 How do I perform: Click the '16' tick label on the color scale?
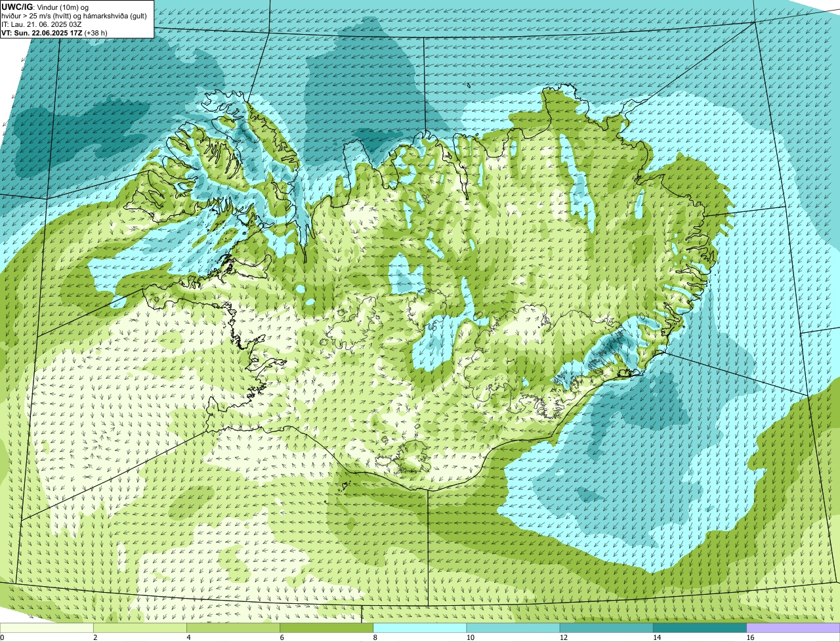749,637
